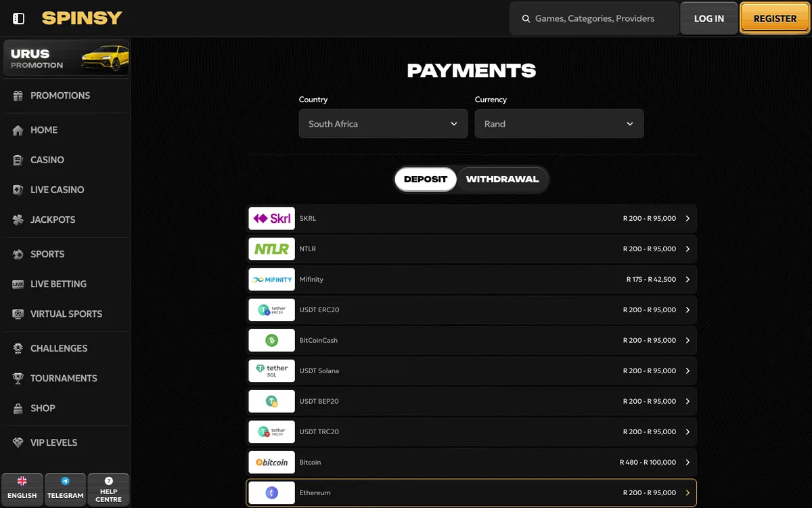Image resolution: width=812 pixels, height=508 pixels.
Task: Click the Virtual Sports icon
Action: click(x=18, y=314)
